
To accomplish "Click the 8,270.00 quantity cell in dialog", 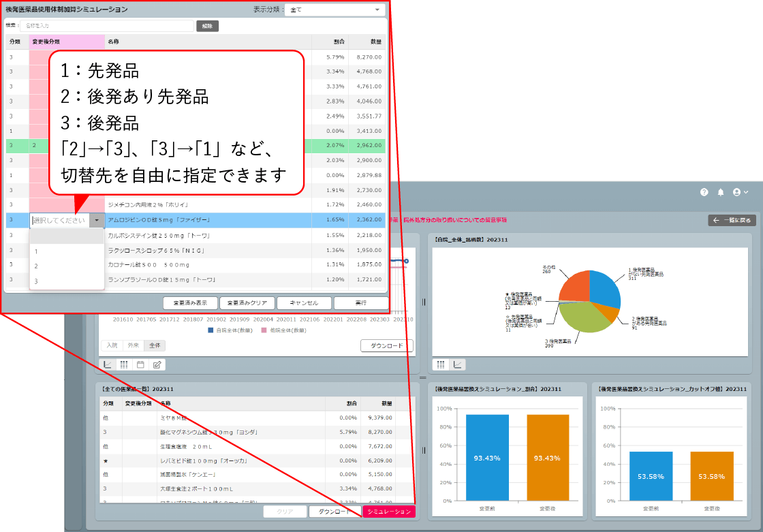I will (369, 57).
